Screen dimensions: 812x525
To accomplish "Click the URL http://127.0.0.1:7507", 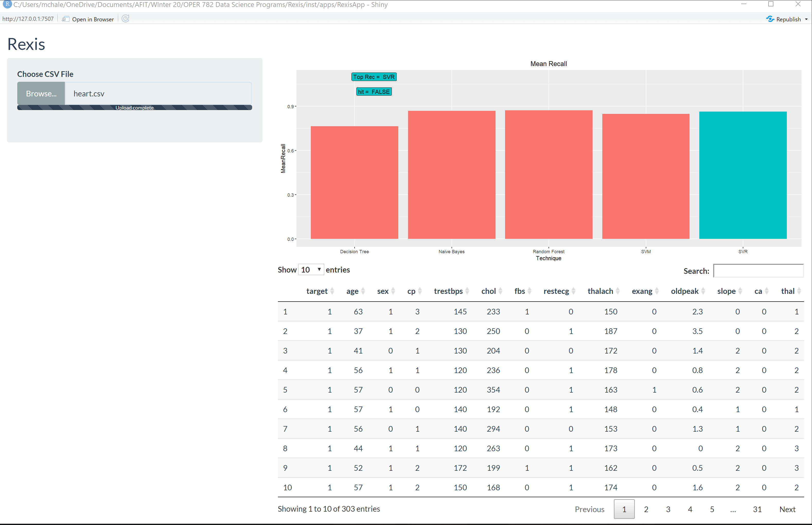I will coord(28,19).
